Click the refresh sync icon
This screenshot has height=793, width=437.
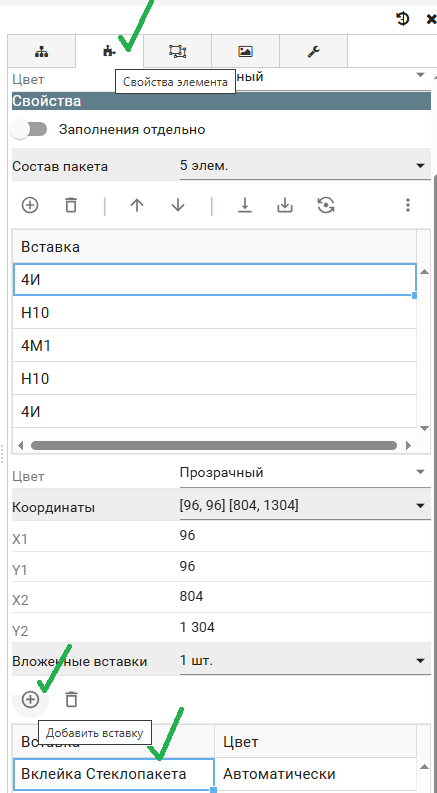[326, 205]
